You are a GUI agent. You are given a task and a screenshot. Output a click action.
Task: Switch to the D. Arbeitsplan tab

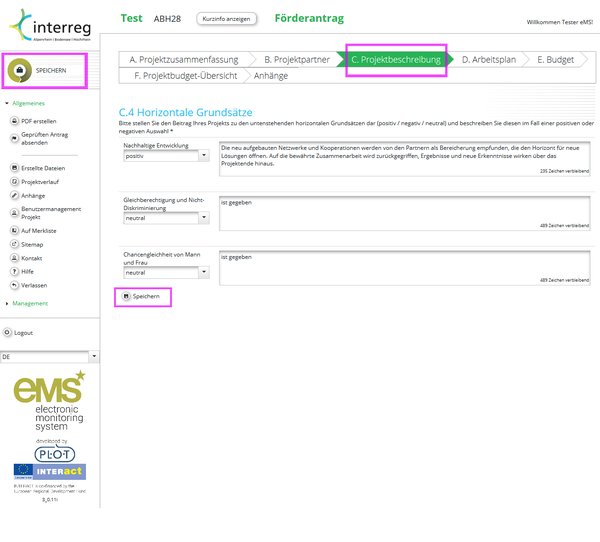click(x=488, y=60)
